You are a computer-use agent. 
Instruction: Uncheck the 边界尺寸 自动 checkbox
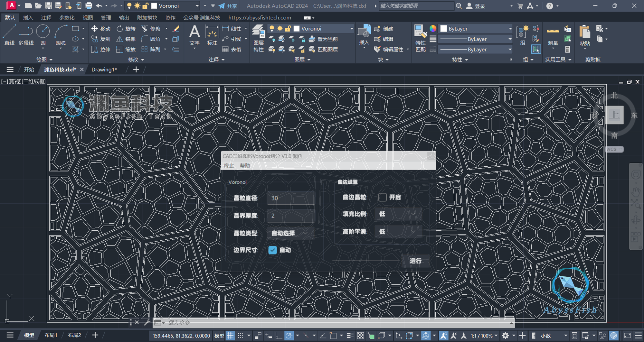click(x=272, y=250)
